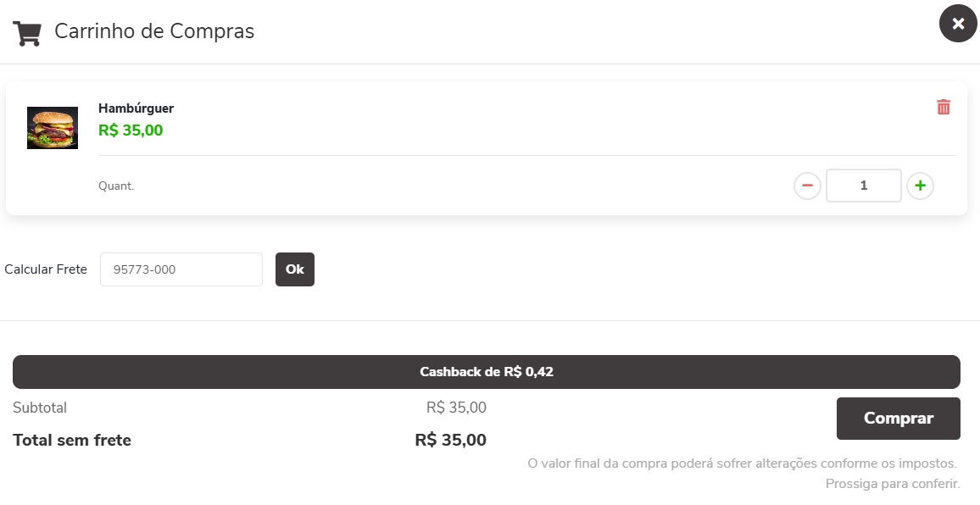Increase quantity with the plus button
The image size is (980, 505).
pyautogui.click(x=920, y=186)
